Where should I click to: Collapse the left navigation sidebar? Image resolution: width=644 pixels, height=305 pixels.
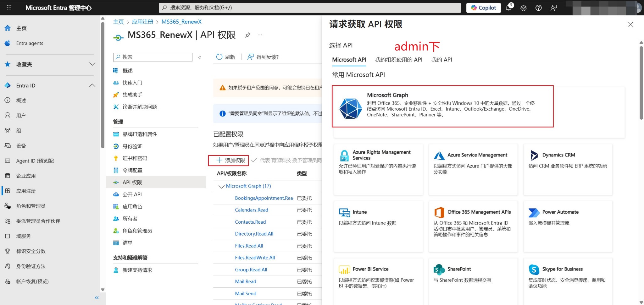click(97, 297)
